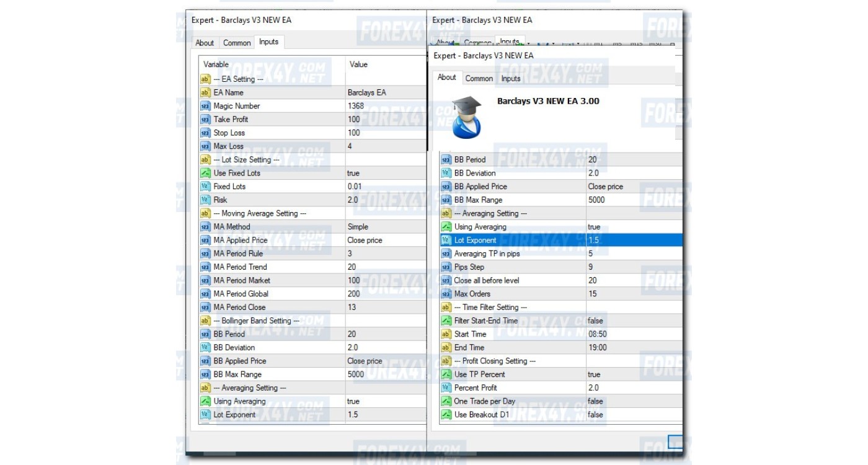Click the icon beside Magic Number

point(205,106)
